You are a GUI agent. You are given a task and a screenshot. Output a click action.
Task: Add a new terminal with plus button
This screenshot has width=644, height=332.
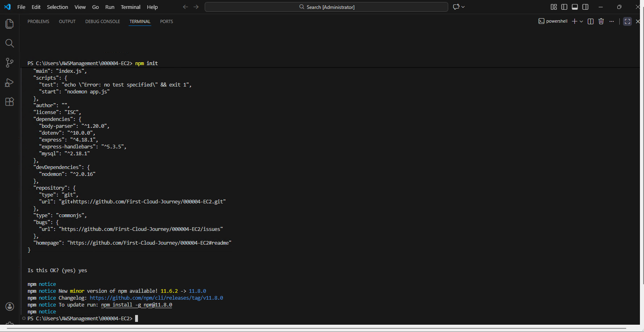click(574, 21)
